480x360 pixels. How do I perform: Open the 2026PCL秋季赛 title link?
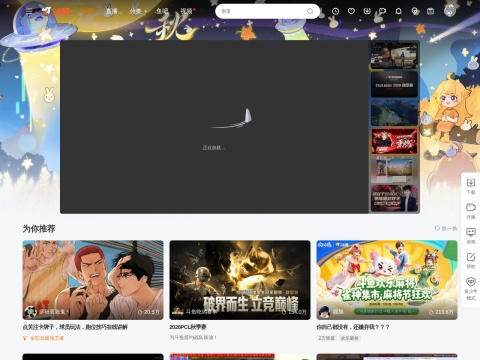click(188, 327)
